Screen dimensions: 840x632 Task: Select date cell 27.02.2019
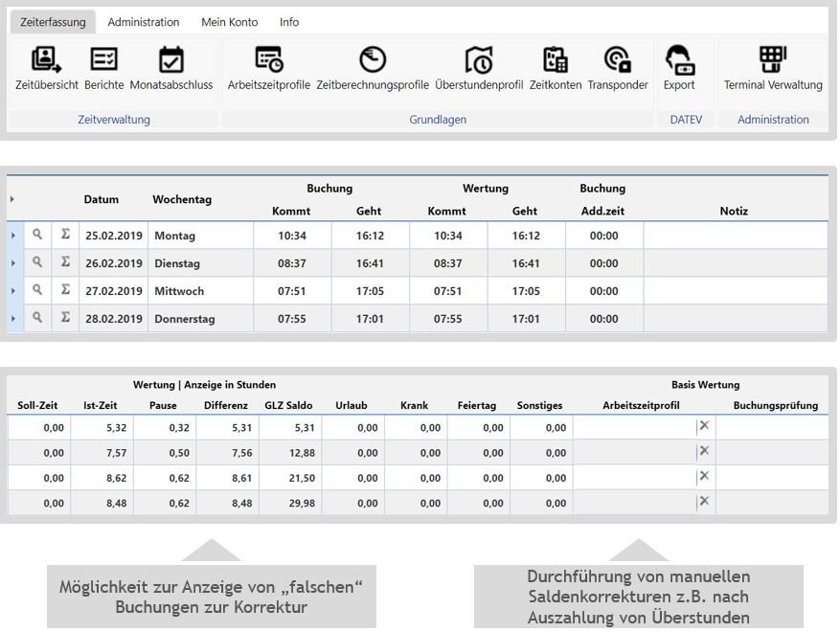coord(114,291)
